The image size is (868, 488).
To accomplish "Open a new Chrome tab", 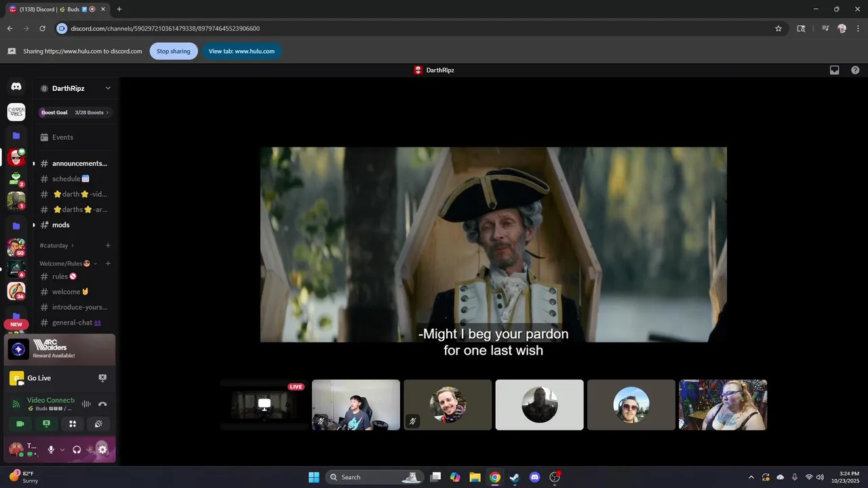I will (x=119, y=9).
